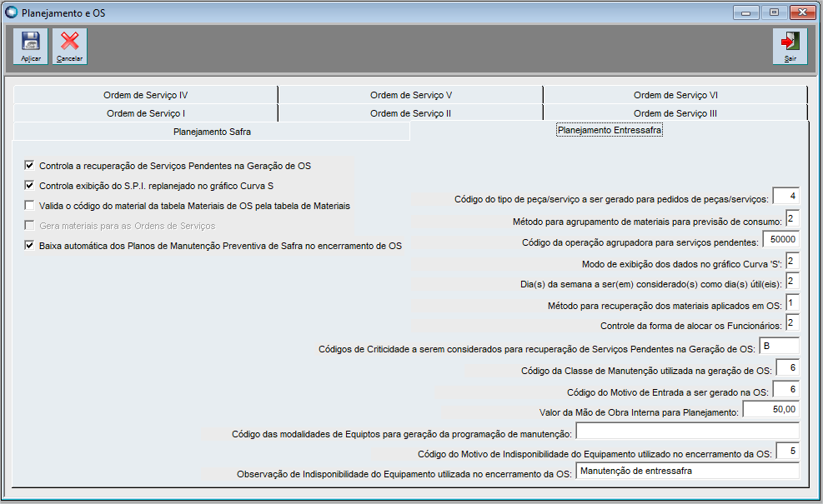This screenshot has height=504, width=823.
Task: Edit código do Motivo de Indisponibilidade field
Action: 787,452
